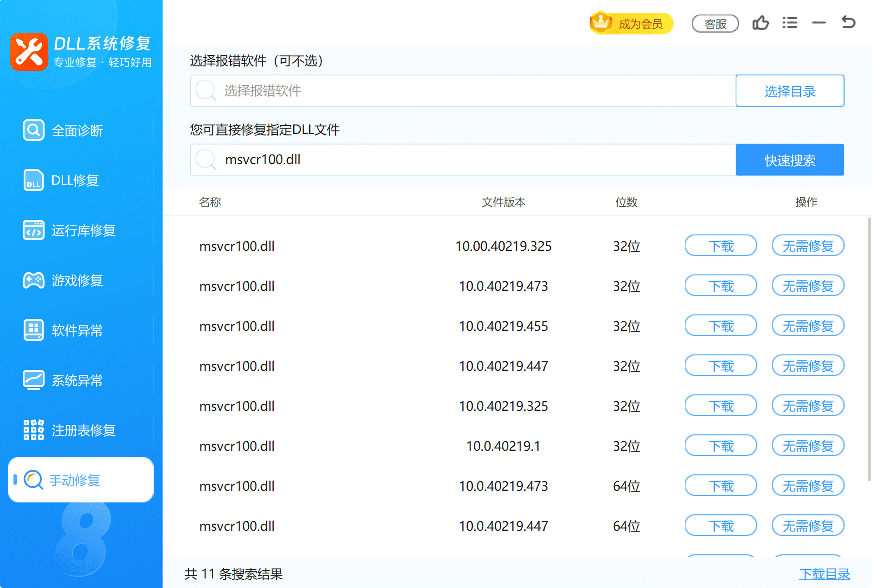
Task: Click 无需修复 for 10.00.40219.325
Action: [808, 246]
